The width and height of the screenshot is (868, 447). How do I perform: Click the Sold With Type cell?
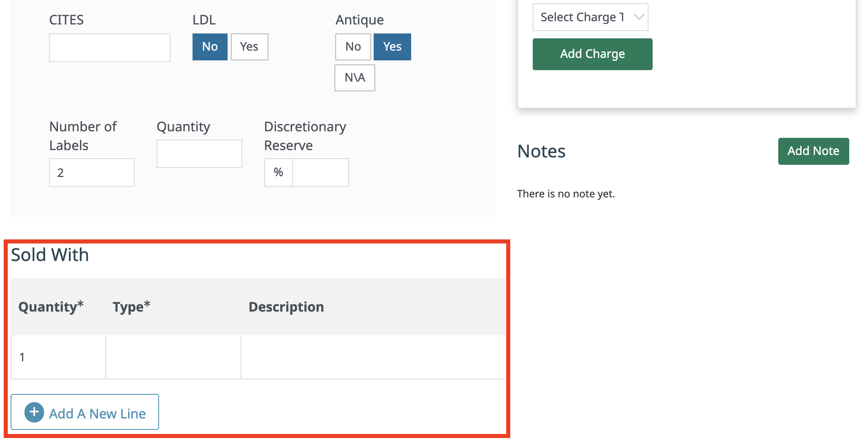[x=173, y=357]
